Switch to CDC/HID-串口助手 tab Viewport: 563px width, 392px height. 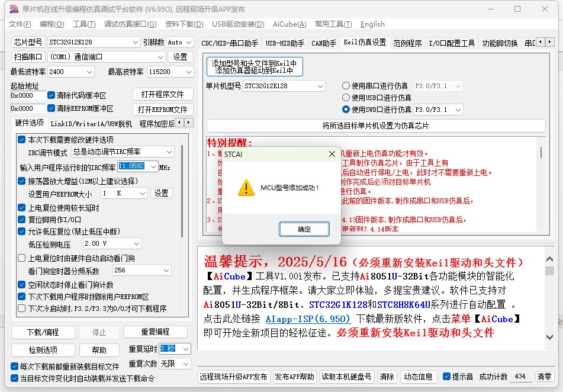pyautogui.click(x=230, y=43)
